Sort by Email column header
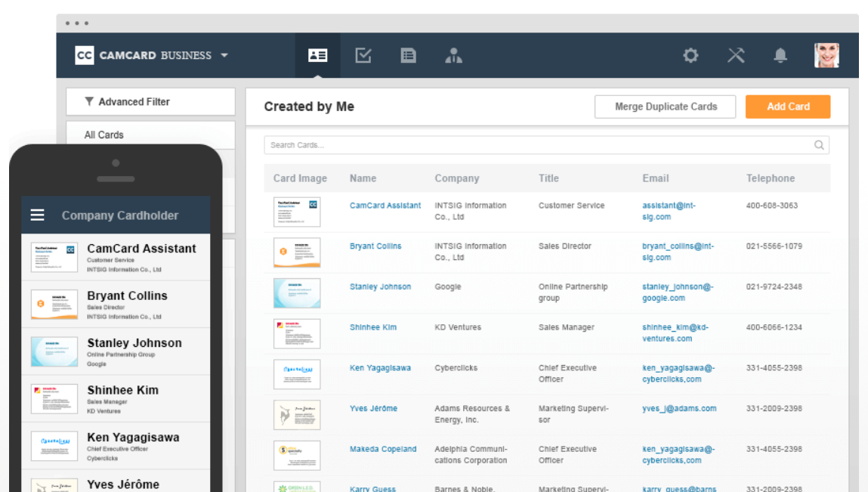This screenshot has height=492, width=868. pos(656,178)
